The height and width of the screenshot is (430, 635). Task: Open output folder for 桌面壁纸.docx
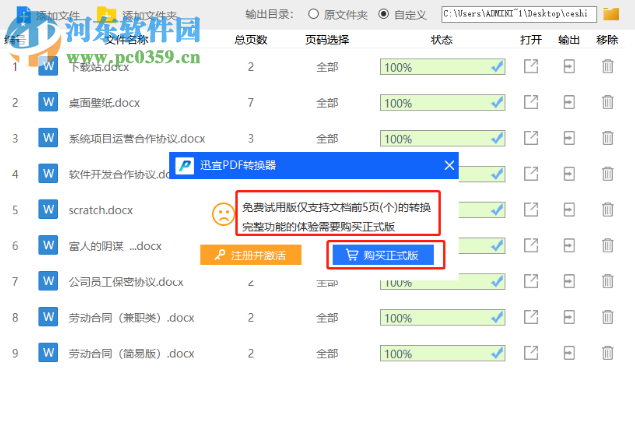(569, 102)
